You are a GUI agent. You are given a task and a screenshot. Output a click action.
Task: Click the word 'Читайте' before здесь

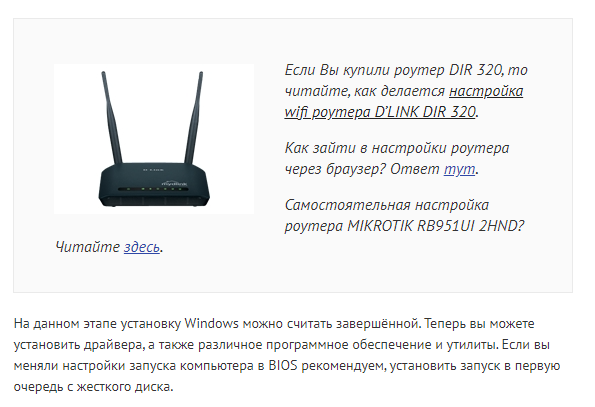pyautogui.click(x=88, y=247)
